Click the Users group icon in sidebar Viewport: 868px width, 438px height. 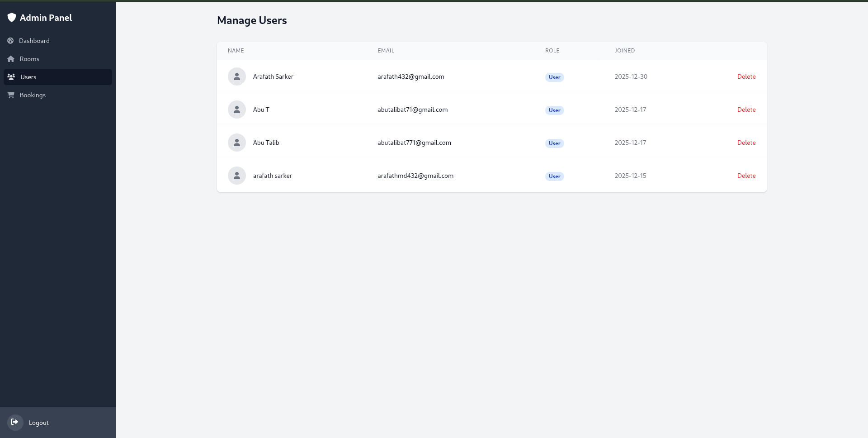tap(11, 77)
